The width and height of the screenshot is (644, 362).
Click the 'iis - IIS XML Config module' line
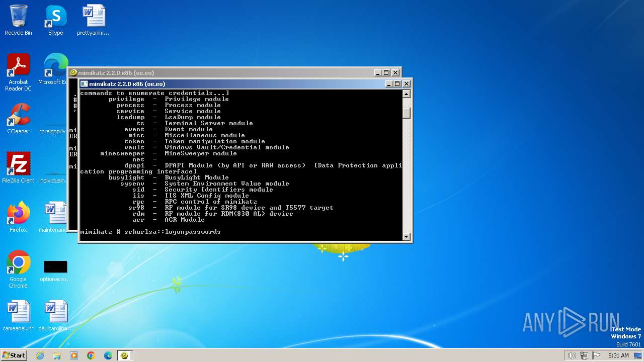(191, 196)
